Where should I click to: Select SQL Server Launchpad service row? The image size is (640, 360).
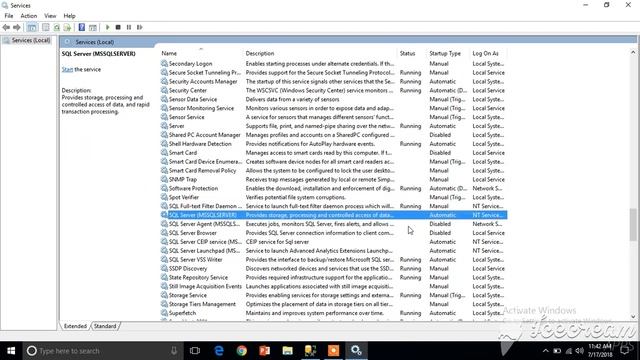coord(333,251)
